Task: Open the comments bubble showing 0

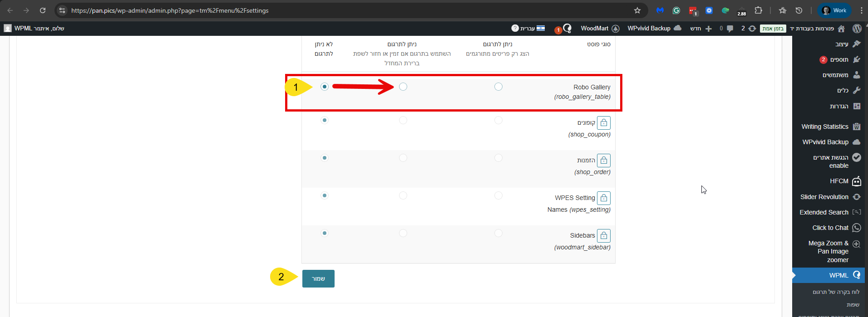Action: click(x=727, y=29)
